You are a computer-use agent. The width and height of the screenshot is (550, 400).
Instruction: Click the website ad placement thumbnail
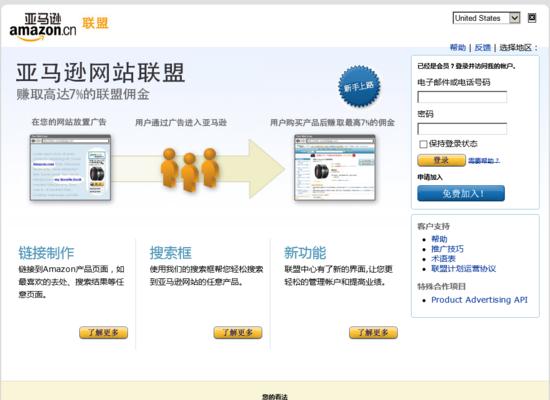click(71, 167)
